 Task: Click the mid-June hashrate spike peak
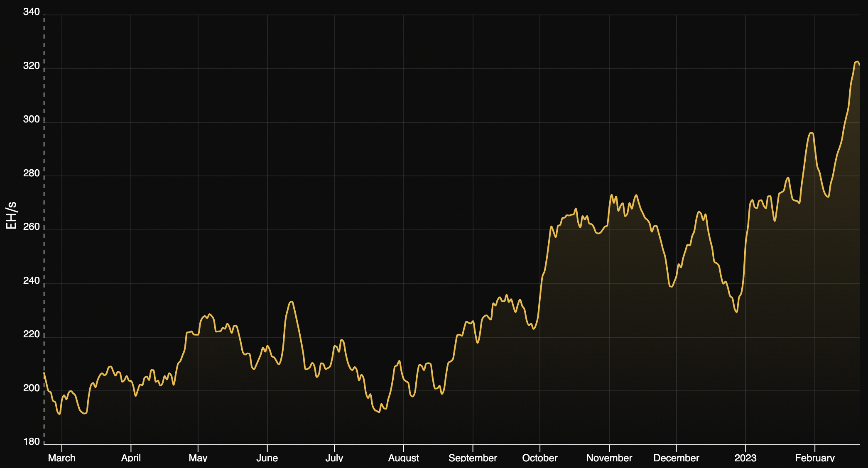tap(292, 302)
